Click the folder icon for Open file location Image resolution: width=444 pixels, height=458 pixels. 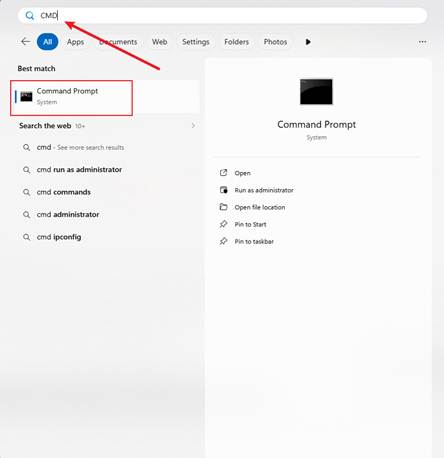point(223,207)
